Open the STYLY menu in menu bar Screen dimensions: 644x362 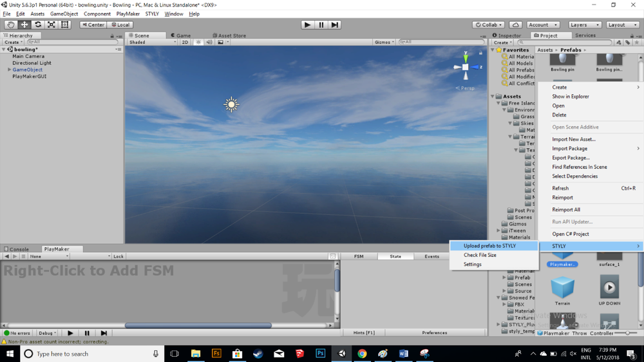coord(152,14)
